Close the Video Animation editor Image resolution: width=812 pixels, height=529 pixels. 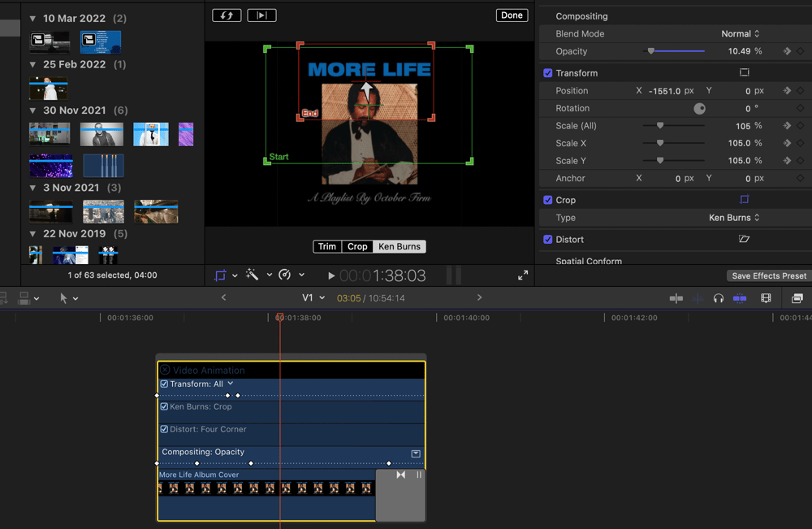pos(165,370)
